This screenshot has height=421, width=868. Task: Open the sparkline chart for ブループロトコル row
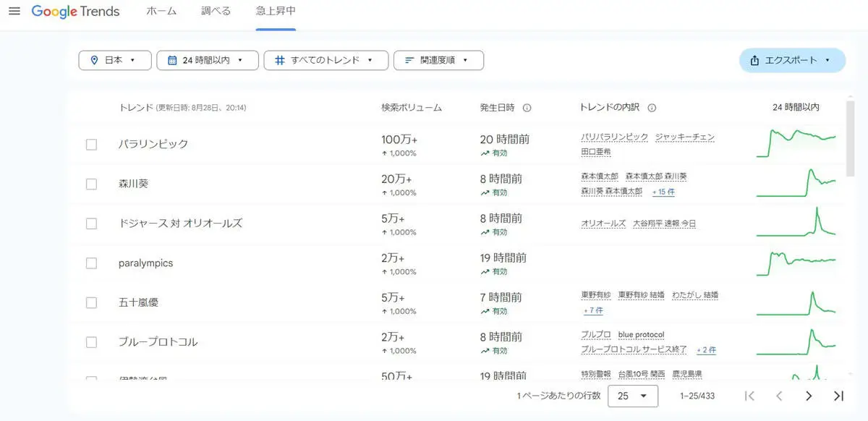tap(796, 341)
